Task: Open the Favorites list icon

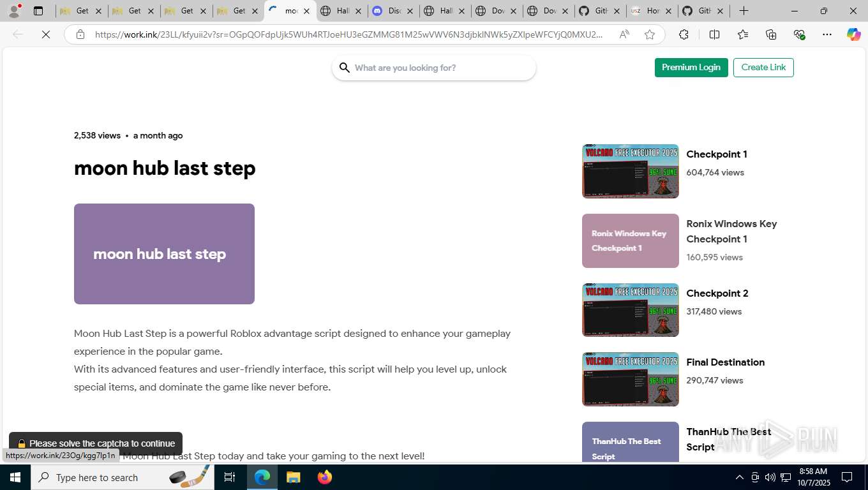Action: (743, 34)
